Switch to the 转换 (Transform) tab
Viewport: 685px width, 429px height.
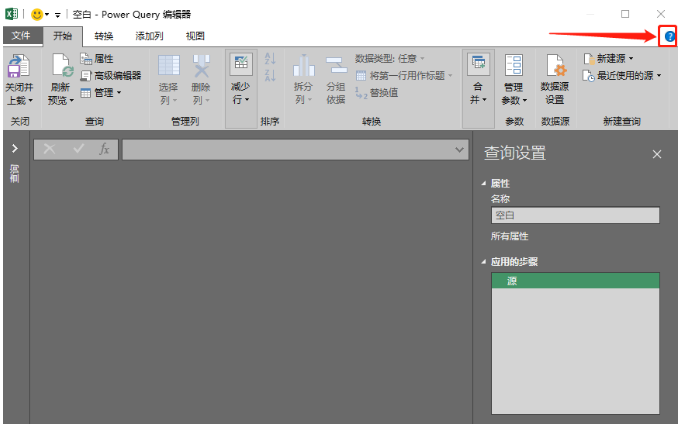104,36
